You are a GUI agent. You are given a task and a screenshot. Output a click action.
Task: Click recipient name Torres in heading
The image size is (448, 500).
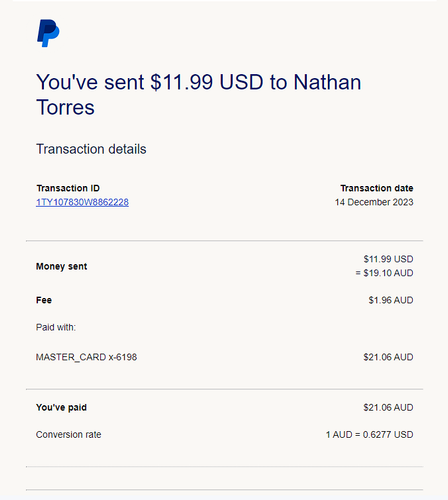65,107
